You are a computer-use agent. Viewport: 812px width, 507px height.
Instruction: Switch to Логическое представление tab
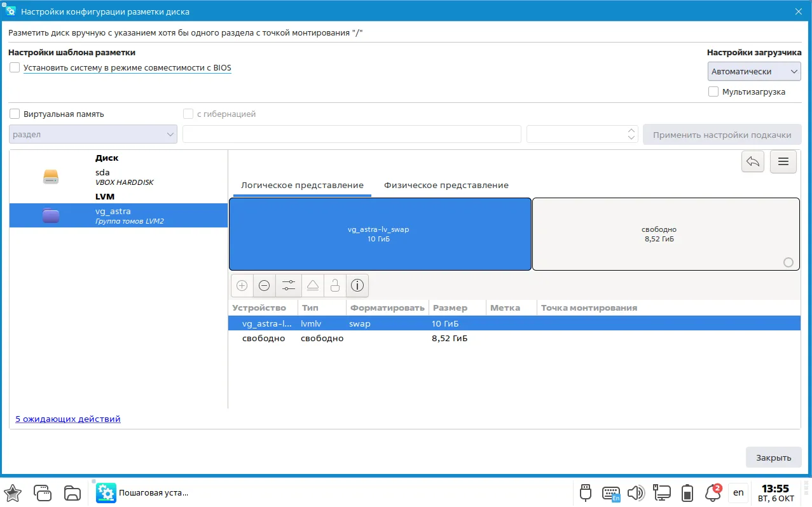point(302,186)
